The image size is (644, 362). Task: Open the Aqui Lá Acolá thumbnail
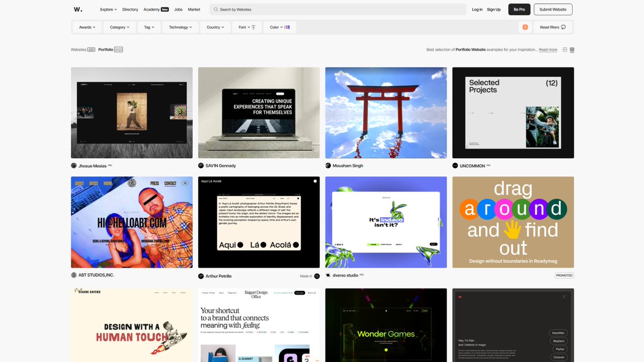click(x=259, y=222)
